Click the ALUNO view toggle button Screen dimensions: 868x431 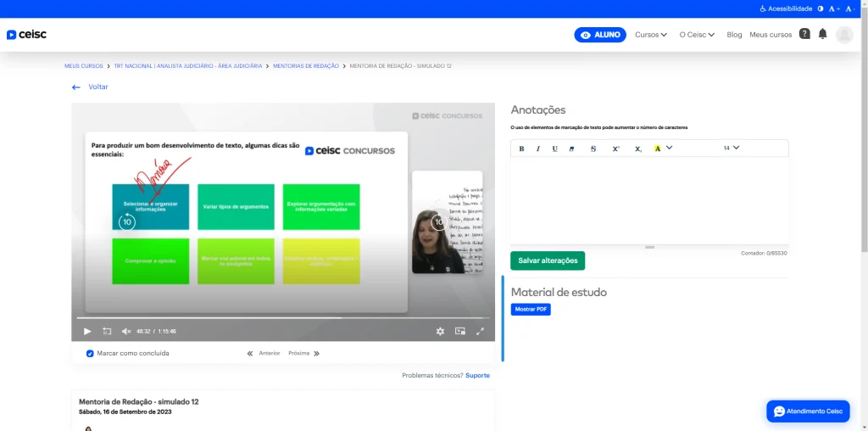click(600, 35)
